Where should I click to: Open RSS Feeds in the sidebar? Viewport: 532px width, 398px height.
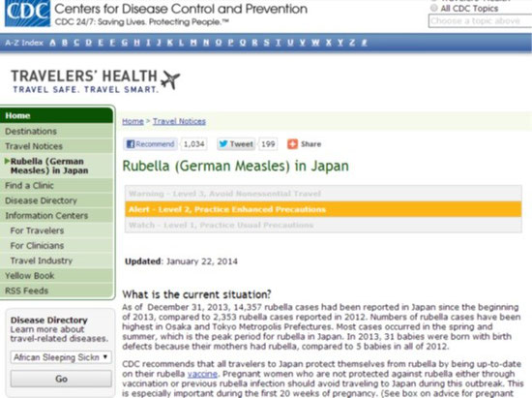click(56, 291)
